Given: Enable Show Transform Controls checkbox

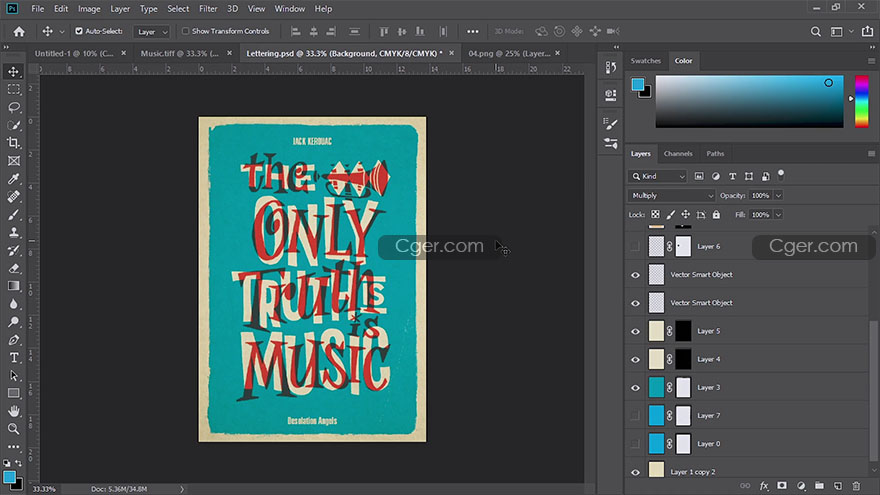Looking at the screenshot, I should coord(185,31).
